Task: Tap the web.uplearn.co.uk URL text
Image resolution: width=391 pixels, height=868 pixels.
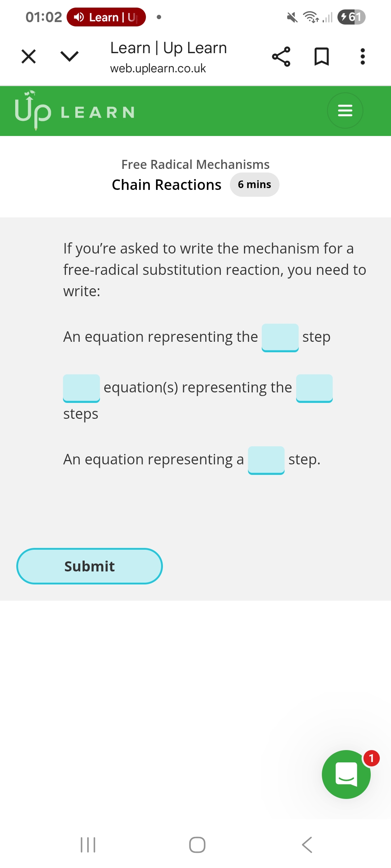Action: 158,68
